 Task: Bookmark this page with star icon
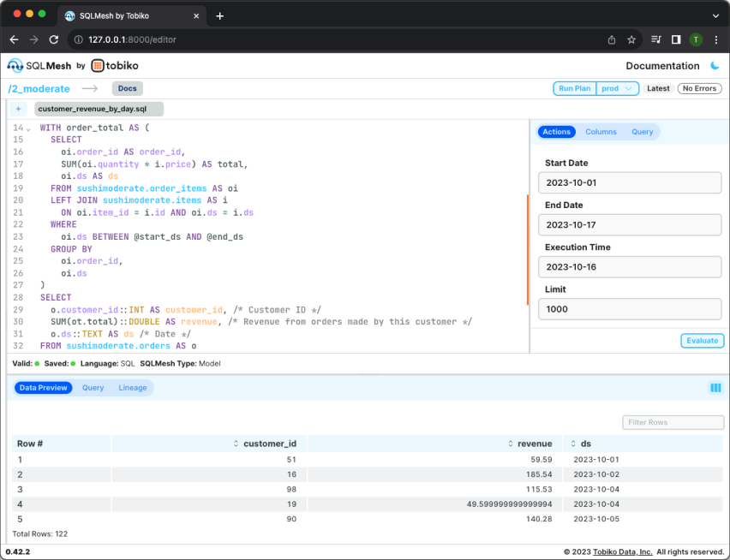pyautogui.click(x=631, y=40)
